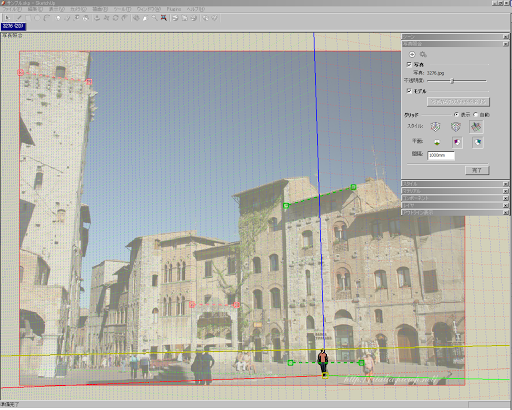This screenshot has height=410, width=512.
Task: Select the grid 表示 radio button
Action: [456, 114]
